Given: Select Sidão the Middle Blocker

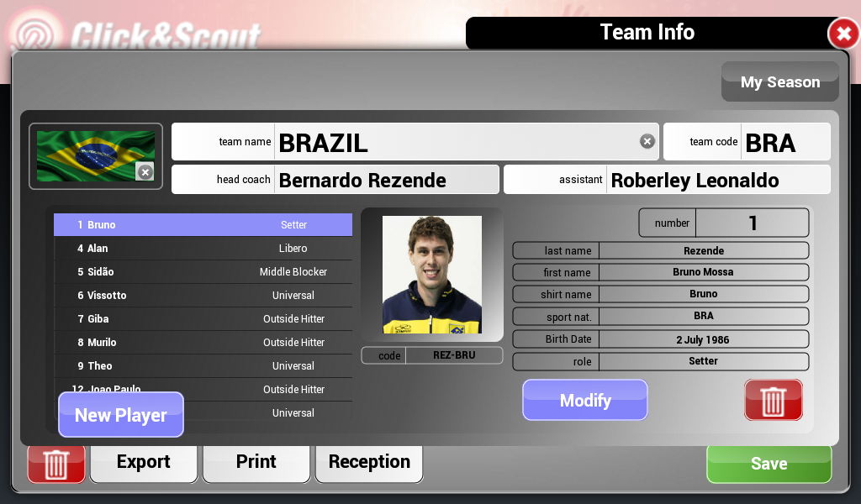Looking at the screenshot, I should (x=203, y=272).
